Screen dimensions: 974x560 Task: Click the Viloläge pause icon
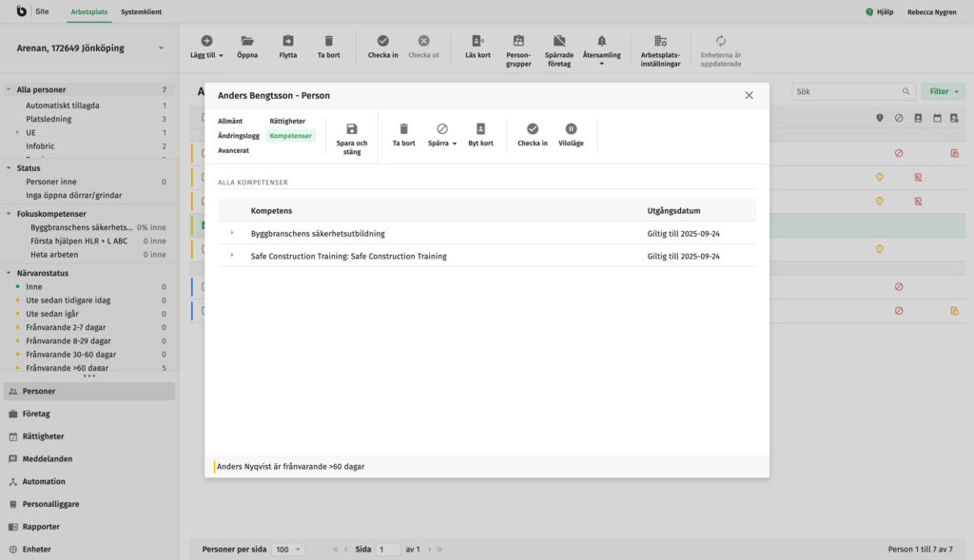pyautogui.click(x=571, y=128)
